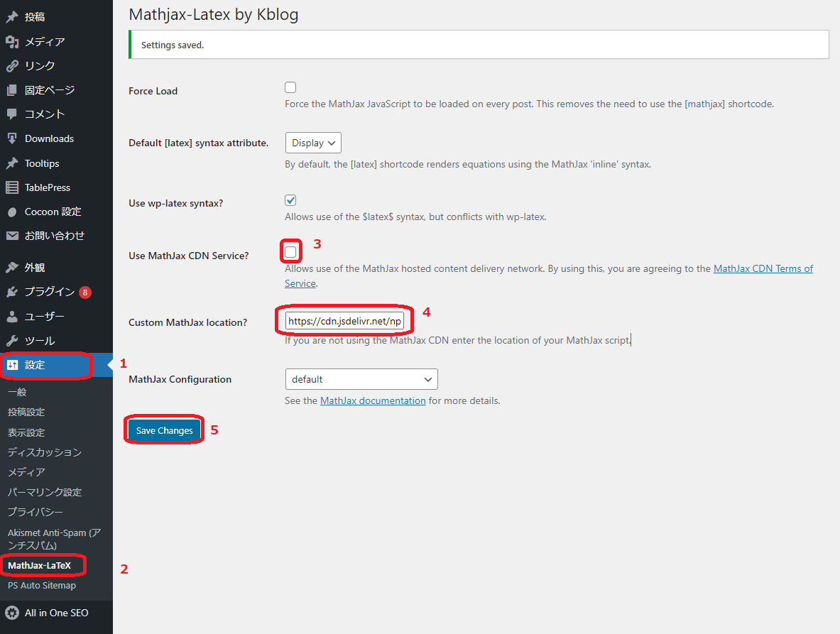The height and width of the screenshot is (634, 840).
Task: Click the chain link icon for リンク
Action: (12, 66)
